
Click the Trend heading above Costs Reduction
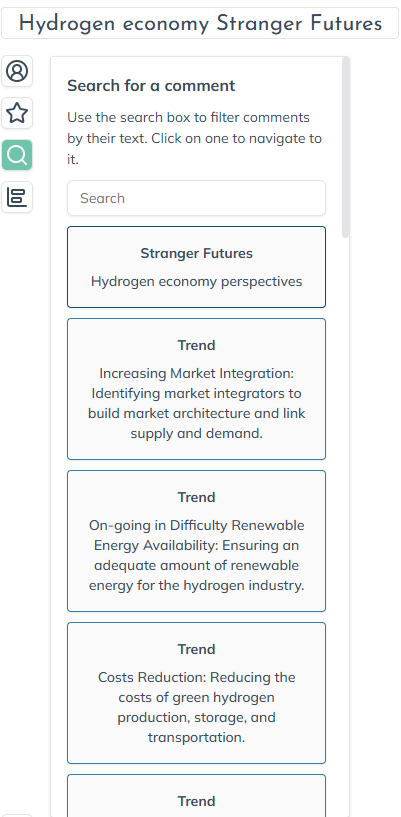196,649
